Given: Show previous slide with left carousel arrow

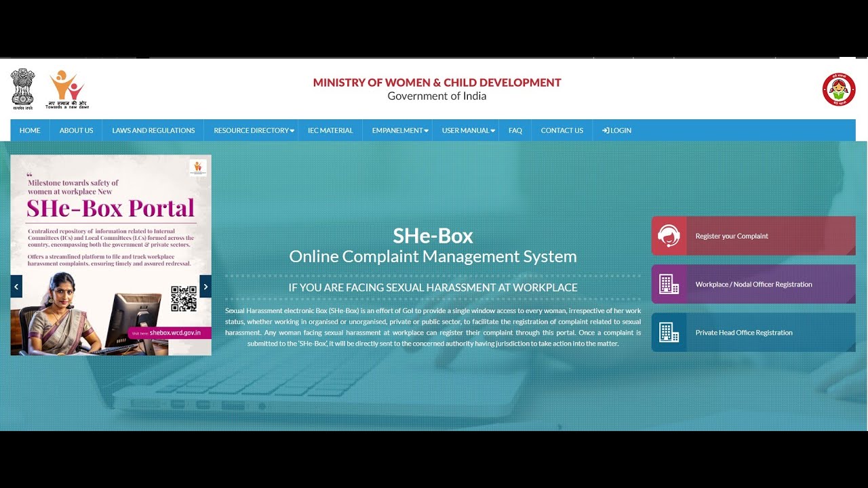Looking at the screenshot, I should coord(16,286).
